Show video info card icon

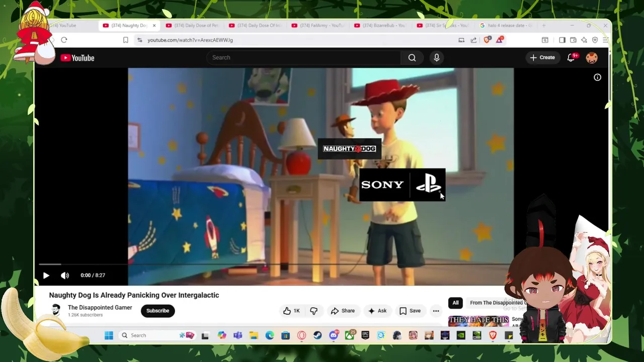(597, 77)
